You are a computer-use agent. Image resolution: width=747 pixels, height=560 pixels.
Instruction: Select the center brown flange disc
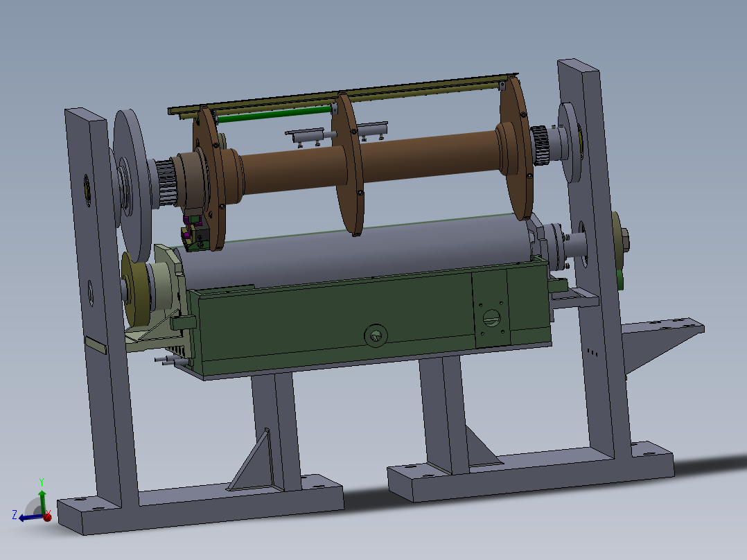coord(349,164)
